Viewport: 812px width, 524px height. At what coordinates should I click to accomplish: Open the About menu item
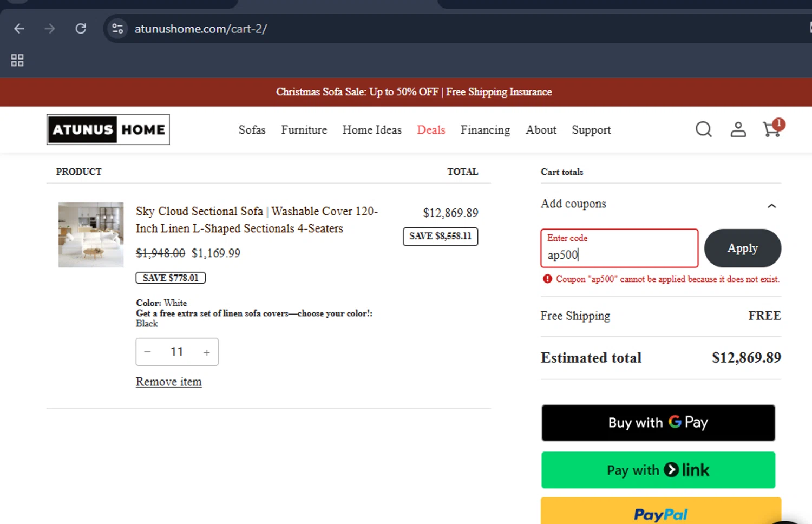541,130
